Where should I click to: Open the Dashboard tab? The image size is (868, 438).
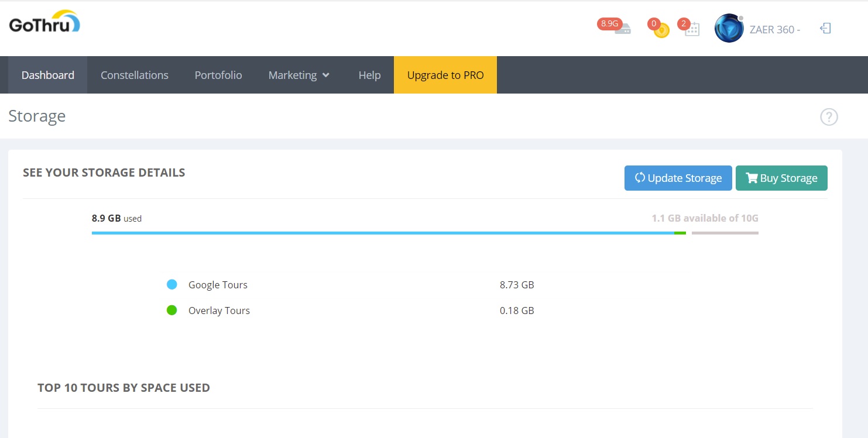(x=48, y=75)
